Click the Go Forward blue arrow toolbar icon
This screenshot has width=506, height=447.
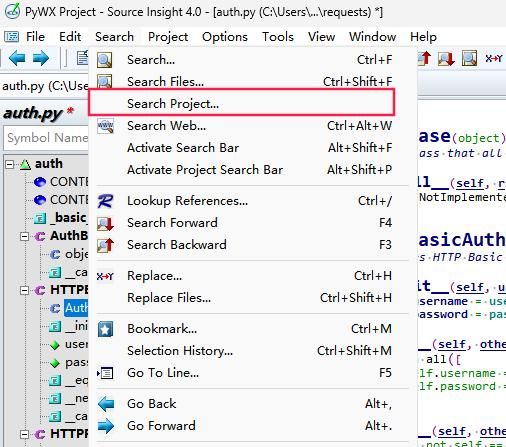pos(41,58)
